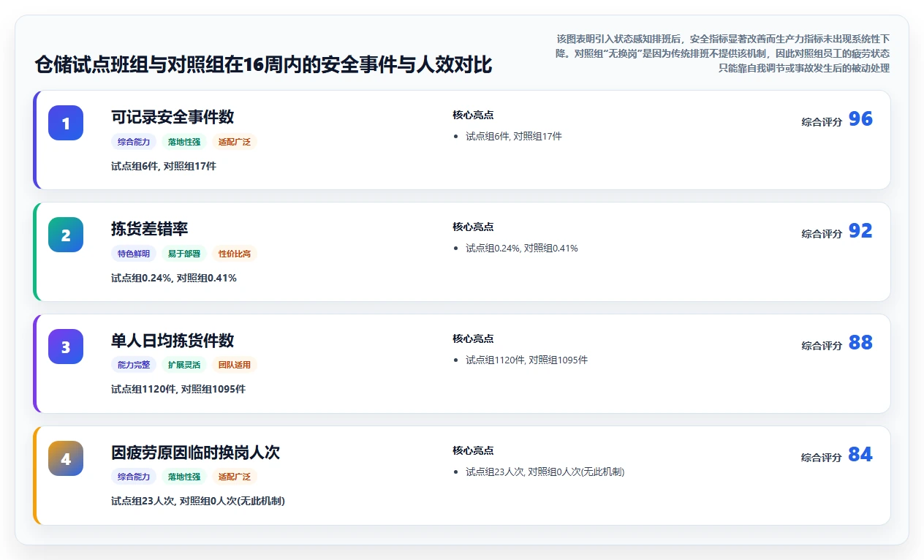Click bold summary 试点组23人次, 对照组0人次(无此机制)
The image size is (924, 560).
click(x=198, y=502)
